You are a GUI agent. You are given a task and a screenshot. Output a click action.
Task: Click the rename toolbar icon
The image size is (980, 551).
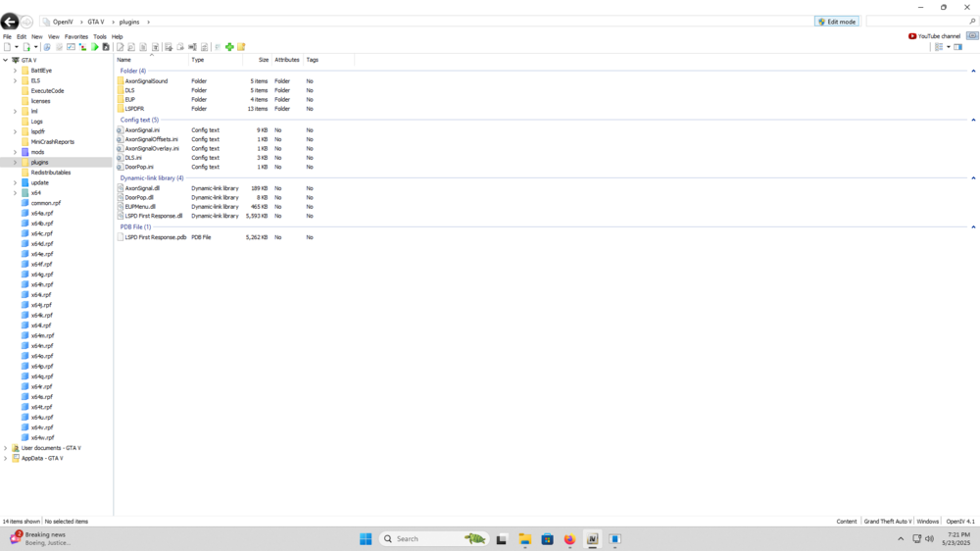click(192, 47)
